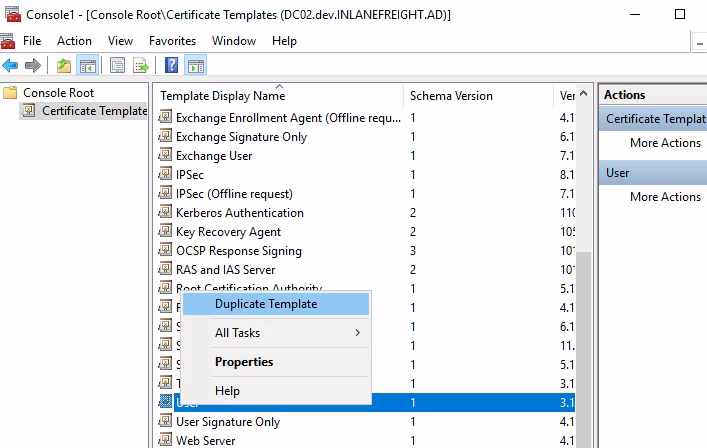707x448 pixels.
Task: Click the Forward arrow toolbar icon
Action: (x=33, y=65)
